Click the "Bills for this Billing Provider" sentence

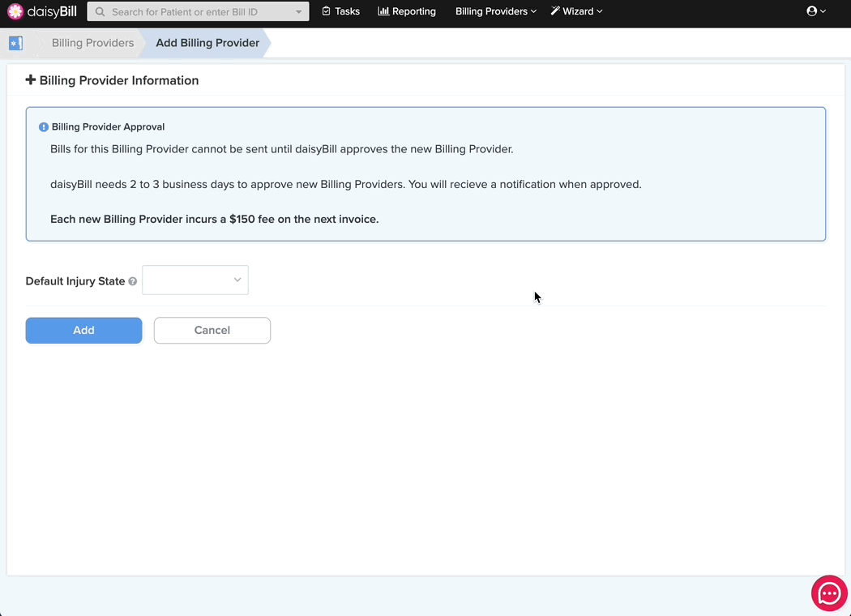[282, 149]
